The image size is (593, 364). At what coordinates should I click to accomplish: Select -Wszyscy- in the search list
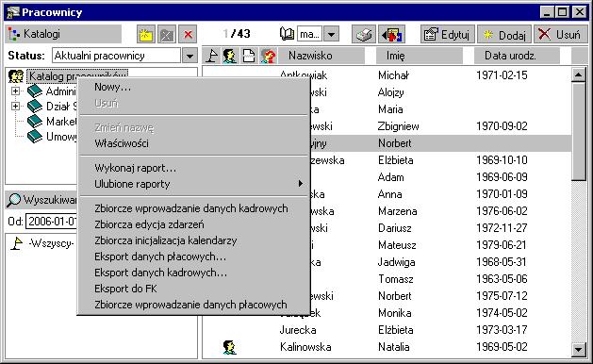tap(51, 243)
